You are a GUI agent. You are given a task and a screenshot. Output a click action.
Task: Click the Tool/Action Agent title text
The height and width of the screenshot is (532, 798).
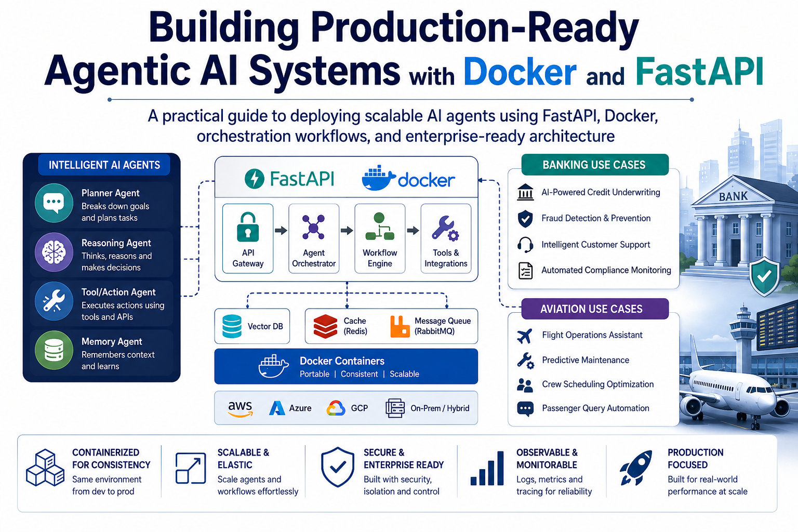click(118, 292)
